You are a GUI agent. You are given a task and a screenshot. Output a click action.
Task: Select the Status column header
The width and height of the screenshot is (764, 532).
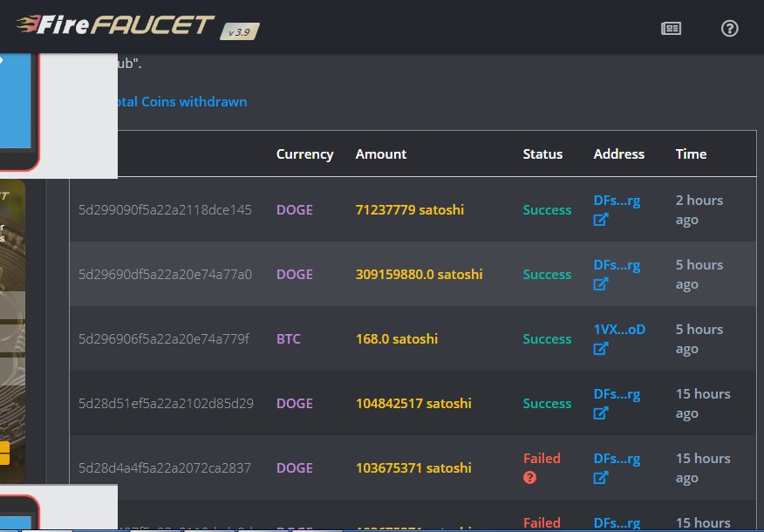(542, 154)
